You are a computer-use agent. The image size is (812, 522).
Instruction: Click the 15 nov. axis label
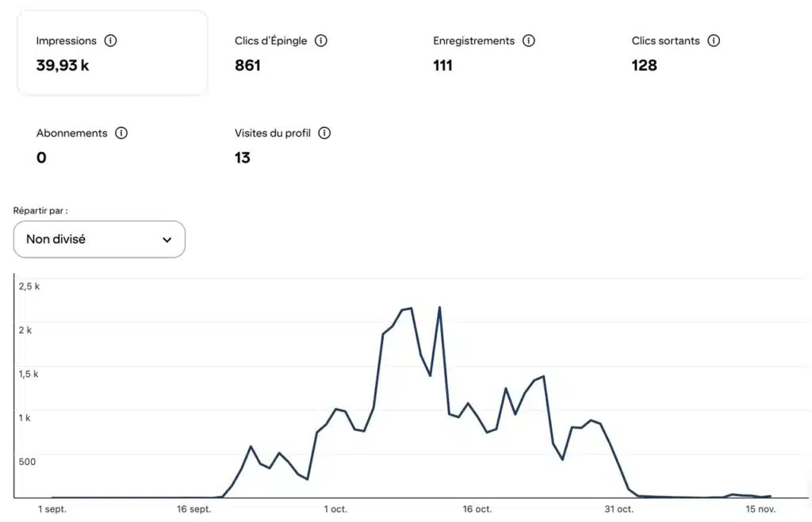(x=760, y=509)
